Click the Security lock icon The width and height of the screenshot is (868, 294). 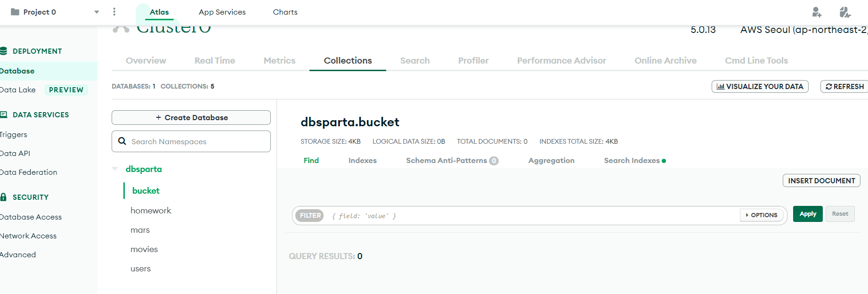[x=4, y=197]
